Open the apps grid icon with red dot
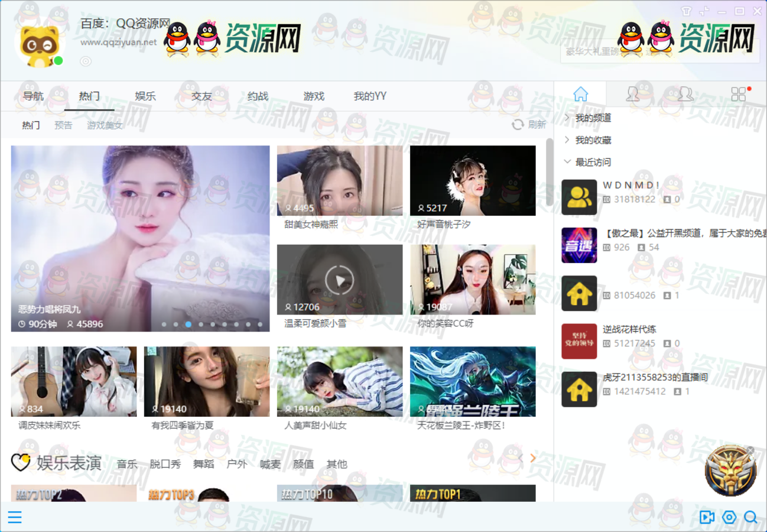The height and width of the screenshot is (532, 767). point(739,94)
